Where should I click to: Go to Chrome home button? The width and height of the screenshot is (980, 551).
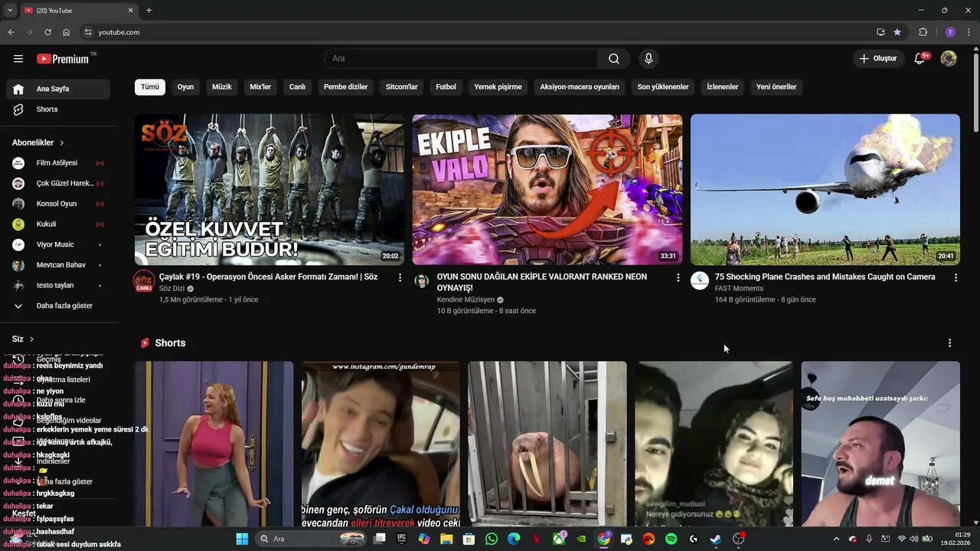pyautogui.click(x=67, y=32)
